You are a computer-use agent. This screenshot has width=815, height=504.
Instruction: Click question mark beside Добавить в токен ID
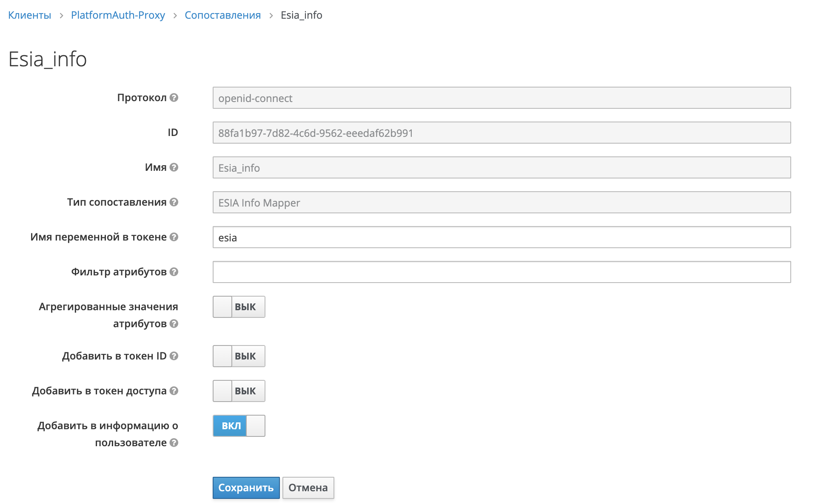[x=174, y=356]
